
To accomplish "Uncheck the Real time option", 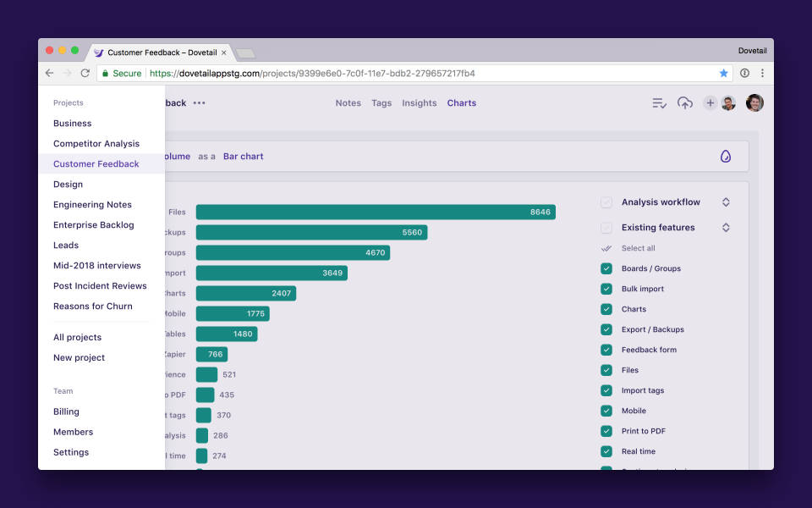I will point(606,451).
